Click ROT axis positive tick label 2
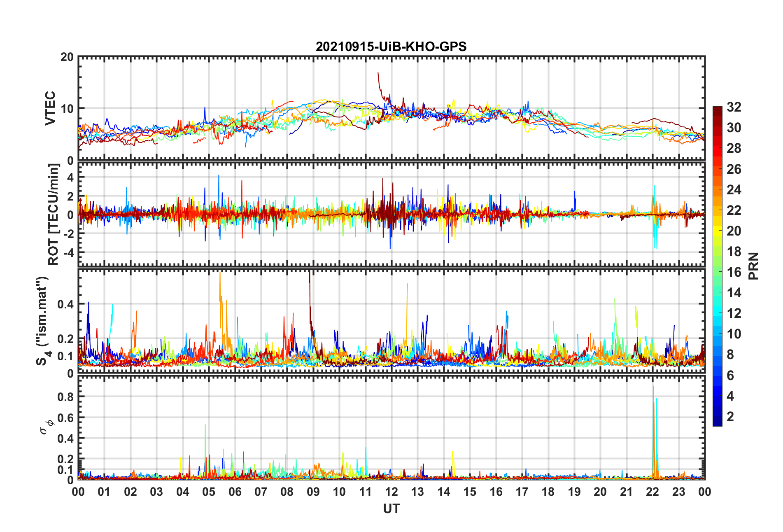This screenshot has width=783, height=532. pos(70,196)
